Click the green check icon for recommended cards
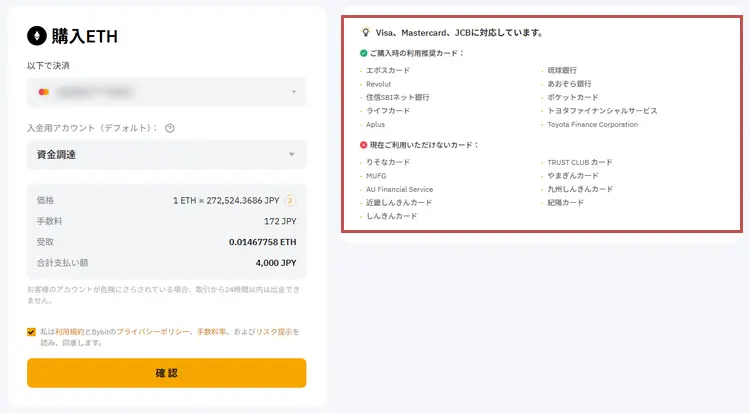The width and height of the screenshot is (750, 413). tap(364, 53)
